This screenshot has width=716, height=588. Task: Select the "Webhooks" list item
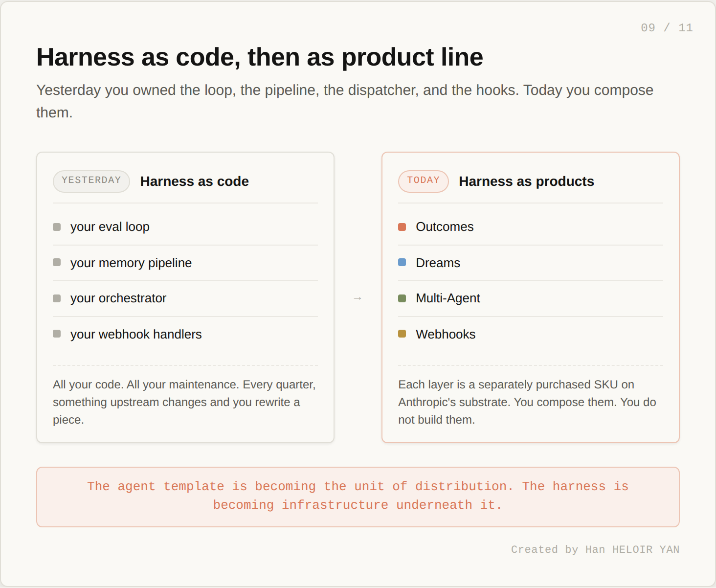point(446,334)
